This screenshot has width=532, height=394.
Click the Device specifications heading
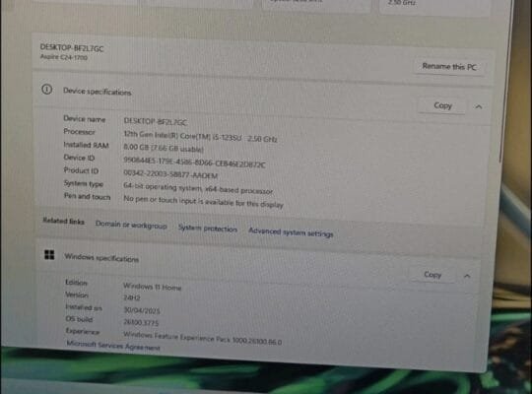point(97,92)
